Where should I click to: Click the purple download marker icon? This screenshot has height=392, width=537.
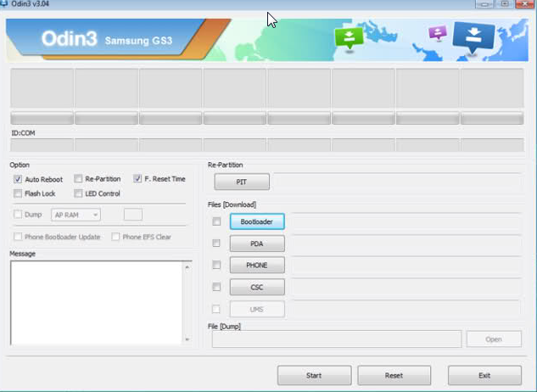438,33
